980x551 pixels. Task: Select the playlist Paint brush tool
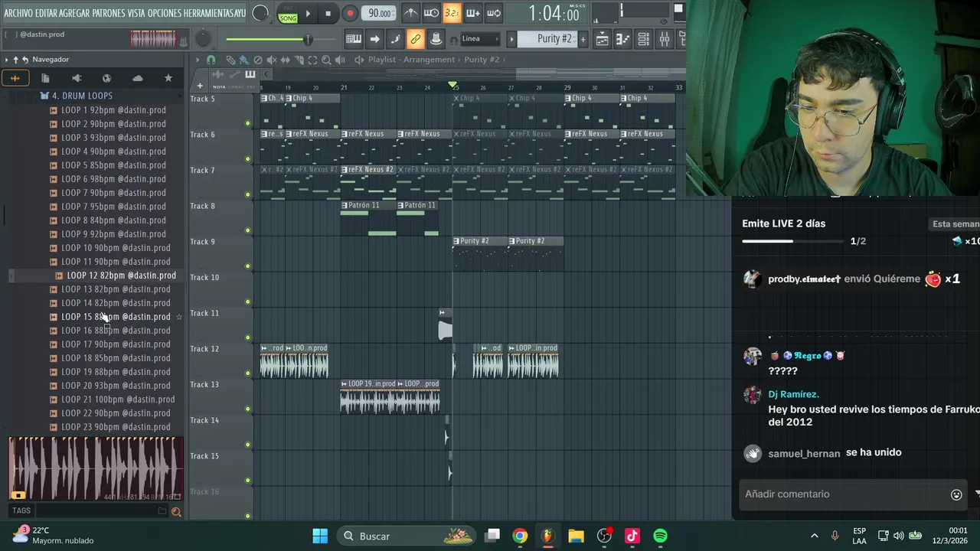click(243, 60)
